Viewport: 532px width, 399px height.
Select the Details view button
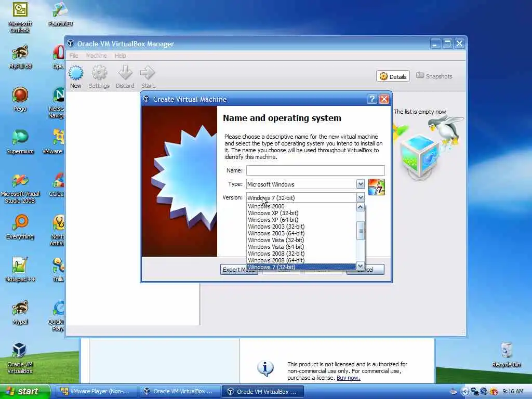[x=393, y=76]
